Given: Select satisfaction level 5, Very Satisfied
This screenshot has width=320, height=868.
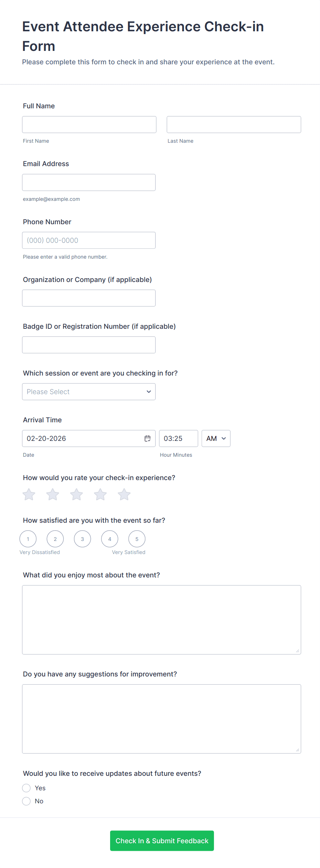Looking at the screenshot, I should coord(137,539).
